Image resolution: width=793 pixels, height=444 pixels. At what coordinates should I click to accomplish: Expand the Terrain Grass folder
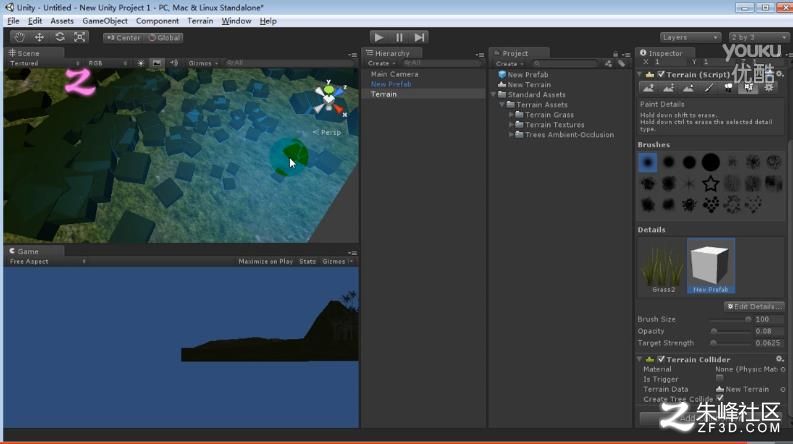(511, 115)
